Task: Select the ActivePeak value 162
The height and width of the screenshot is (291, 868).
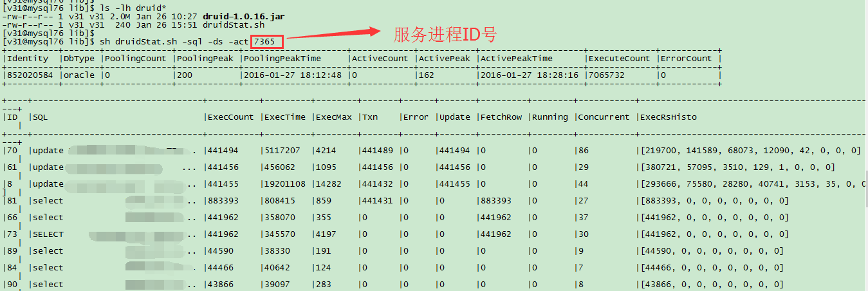Action: coord(427,75)
